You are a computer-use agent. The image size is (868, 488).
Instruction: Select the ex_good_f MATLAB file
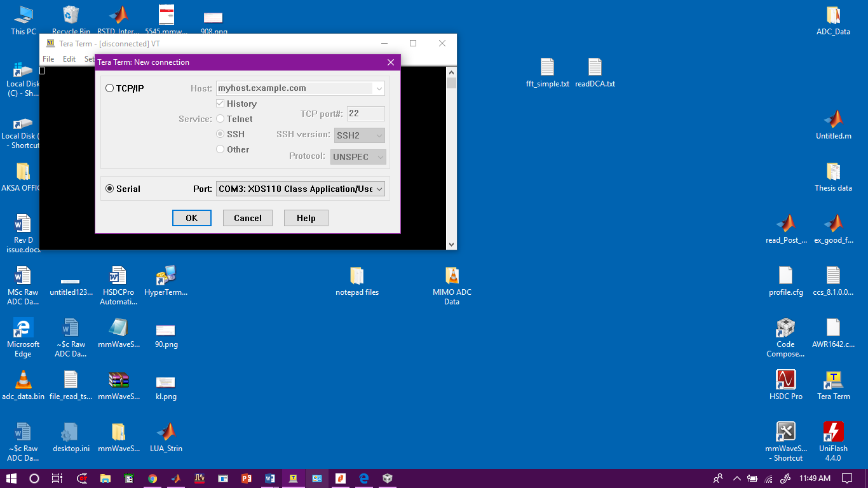[833, 229]
